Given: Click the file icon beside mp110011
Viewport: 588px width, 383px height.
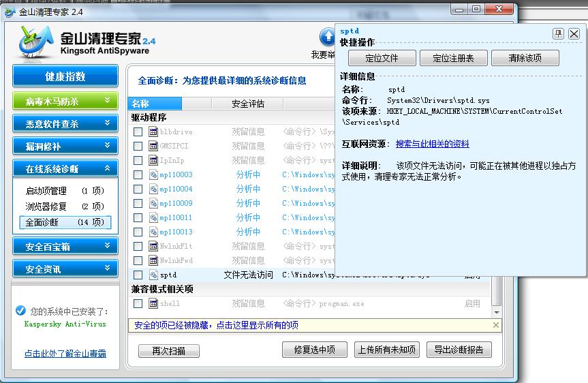Looking at the screenshot, I should pos(153,217).
